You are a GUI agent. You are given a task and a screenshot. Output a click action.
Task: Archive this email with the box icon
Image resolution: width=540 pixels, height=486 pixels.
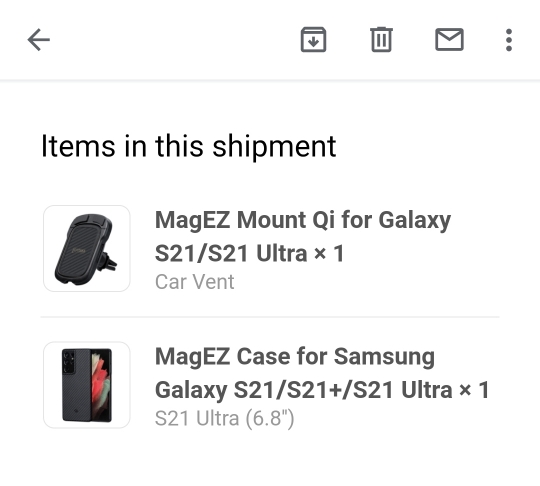[313, 40]
